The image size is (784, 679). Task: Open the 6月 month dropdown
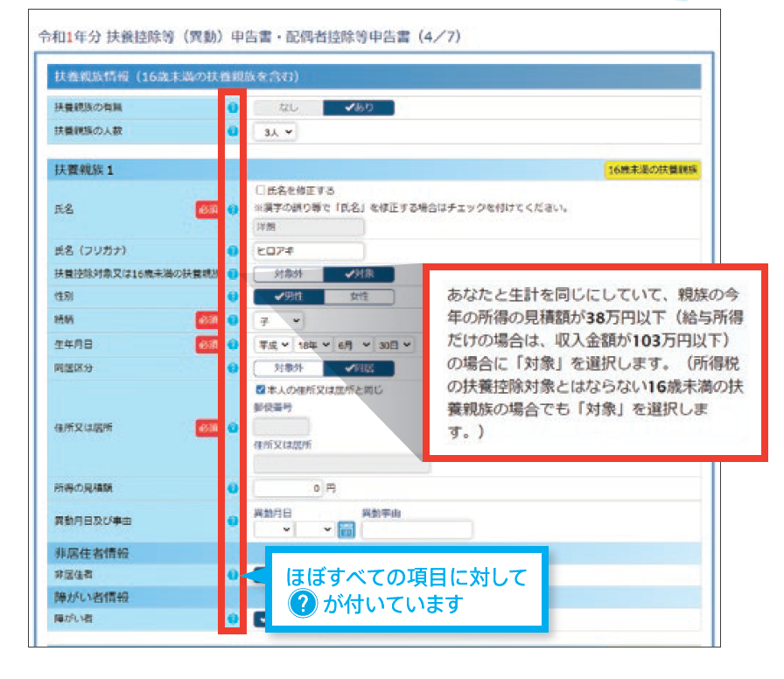coord(353,345)
